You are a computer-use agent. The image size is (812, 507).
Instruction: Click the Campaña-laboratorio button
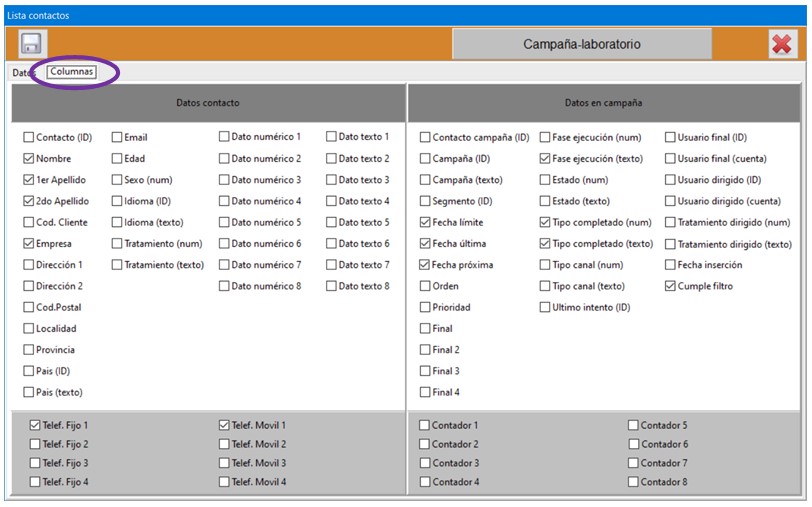[x=582, y=44]
